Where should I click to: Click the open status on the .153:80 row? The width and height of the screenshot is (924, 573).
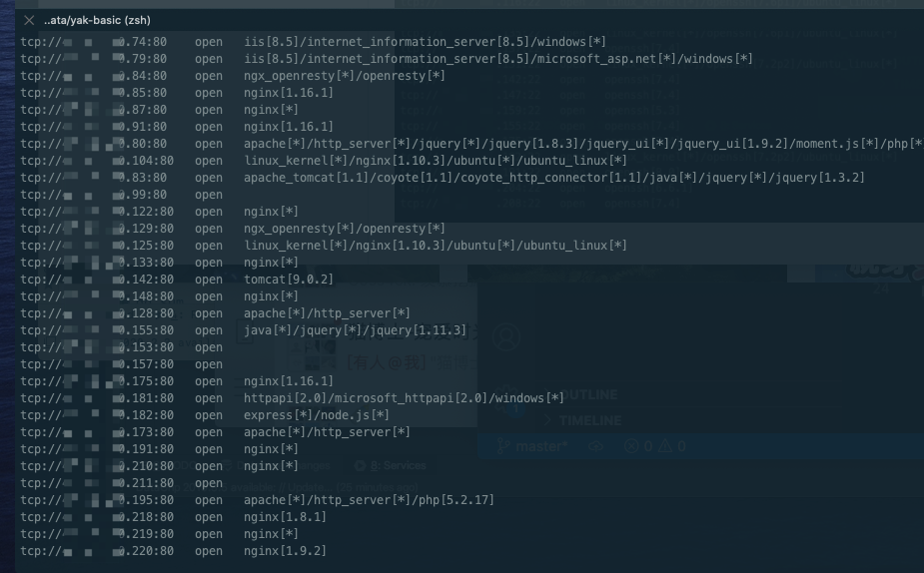pyautogui.click(x=209, y=347)
